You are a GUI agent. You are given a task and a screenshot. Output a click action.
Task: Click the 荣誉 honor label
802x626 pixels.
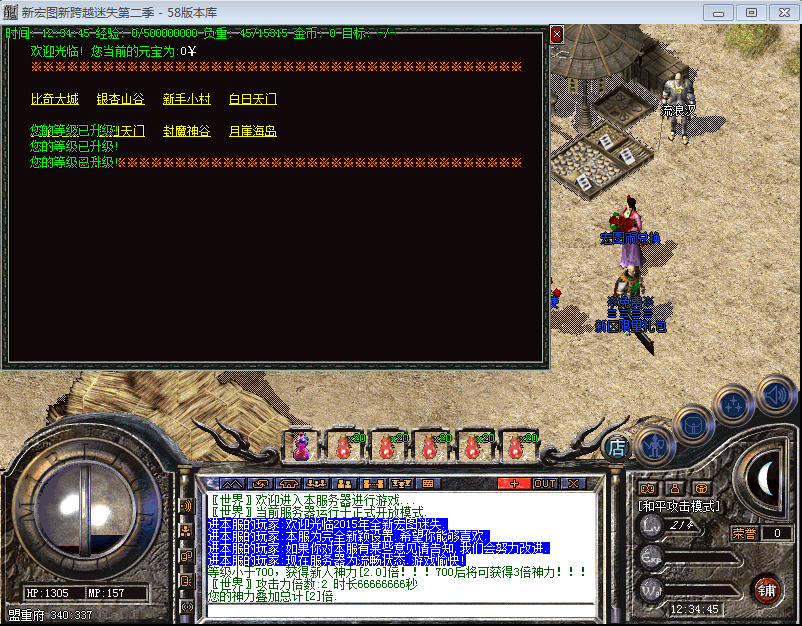[x=744, y=533]
